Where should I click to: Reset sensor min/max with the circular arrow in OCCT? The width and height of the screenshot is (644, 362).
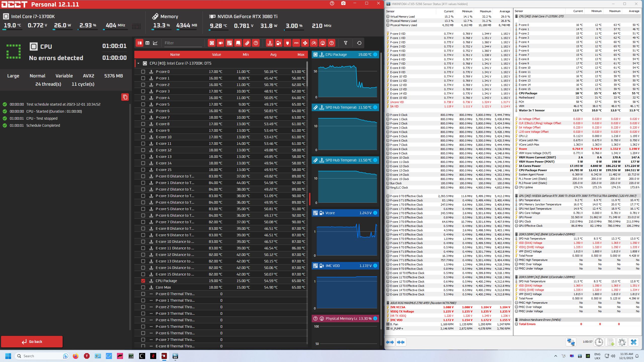pos(359,43)
